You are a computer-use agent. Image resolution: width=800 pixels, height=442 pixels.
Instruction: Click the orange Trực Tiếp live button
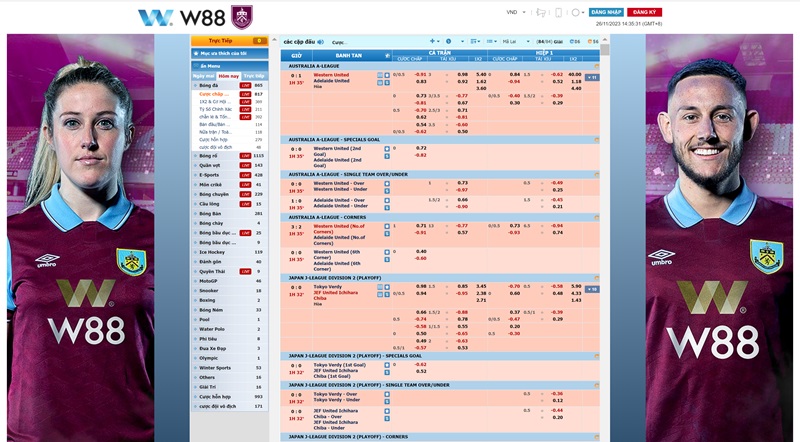(x=229, y=41)
